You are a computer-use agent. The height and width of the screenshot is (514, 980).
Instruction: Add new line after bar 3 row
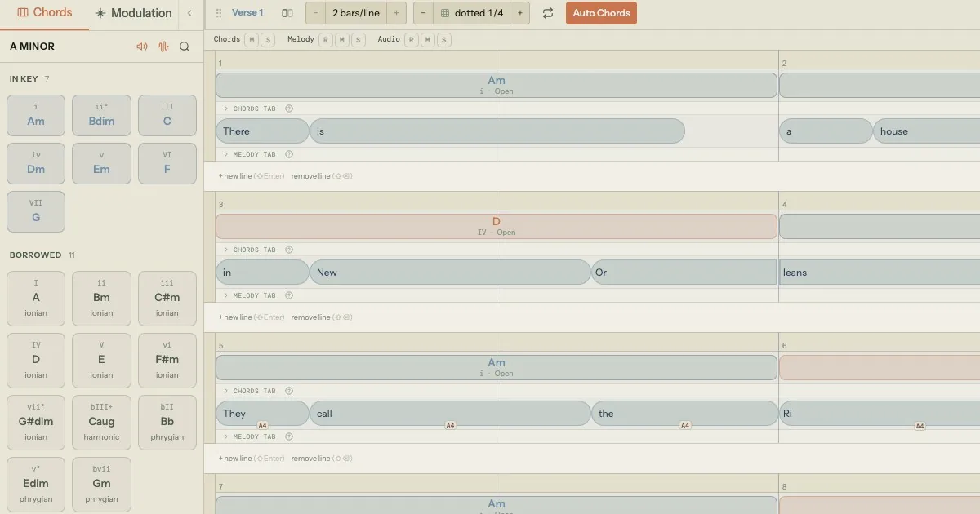[252, 317]
